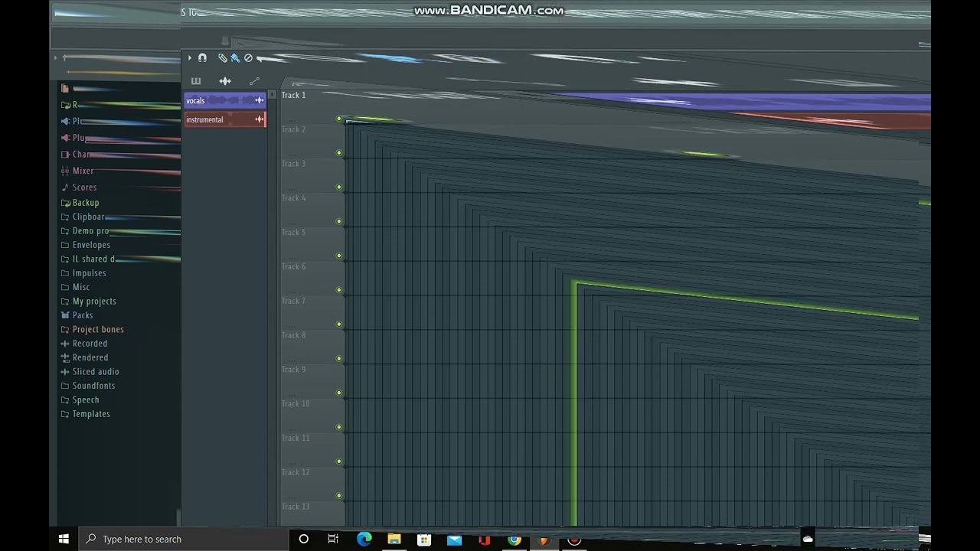The image size is (980, 551).
Task: Click the Type here to search box
Action: pyautogui.click(x=183, y=539)
